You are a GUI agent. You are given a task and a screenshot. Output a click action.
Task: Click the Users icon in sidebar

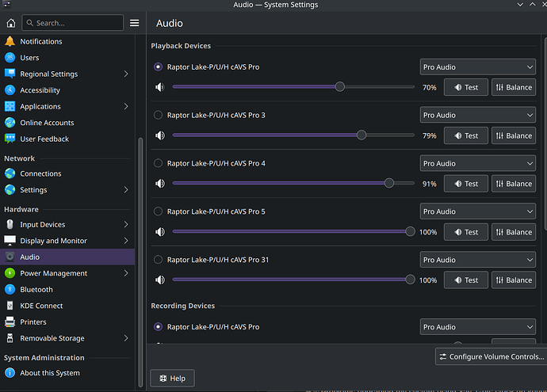(x=10, y=58)
